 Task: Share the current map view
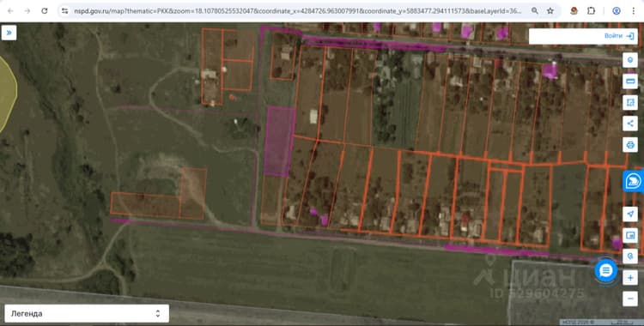point(630,124)
